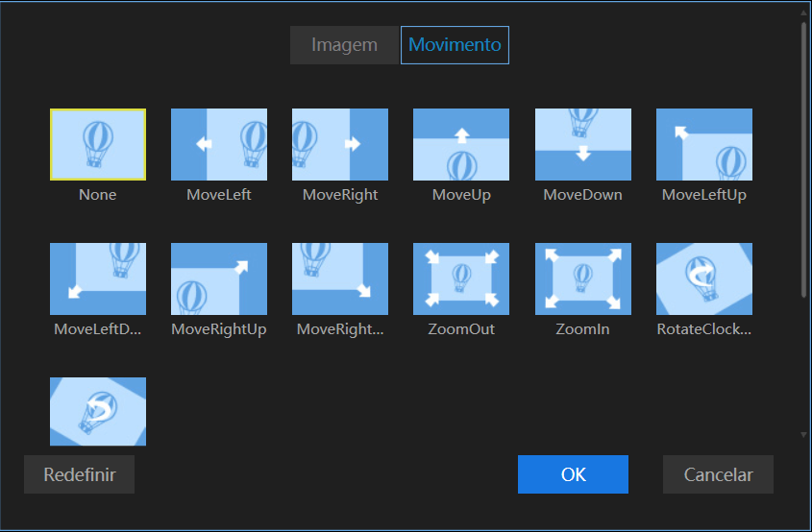This screenshot has height=532, width=812.
Task: Click the "MoveRight" label text
Action: (340, 195)
